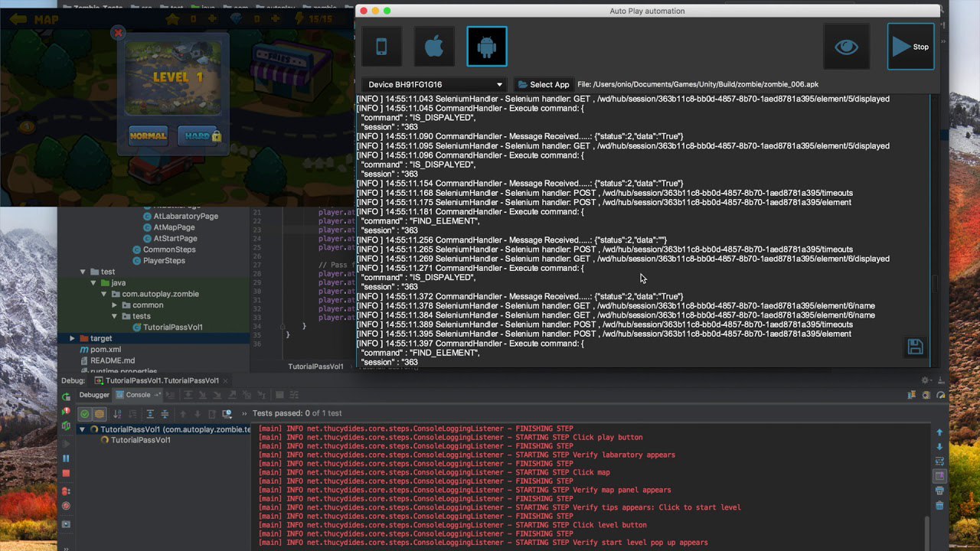Click the locked HARD difficulty button in the game
This screenshot has width=980, height=551.
[x=200, y=135]
